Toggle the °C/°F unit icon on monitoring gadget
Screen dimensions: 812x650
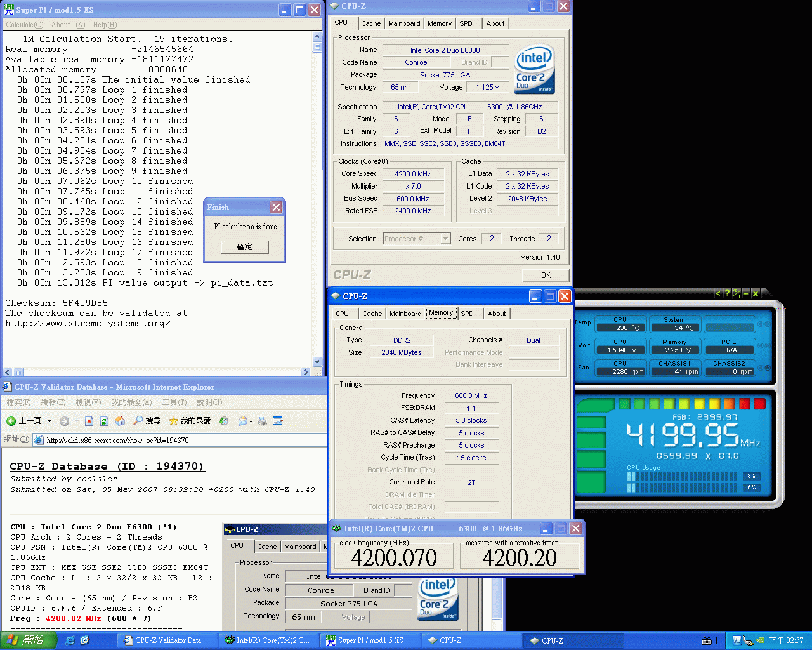(x=737, y=293)
